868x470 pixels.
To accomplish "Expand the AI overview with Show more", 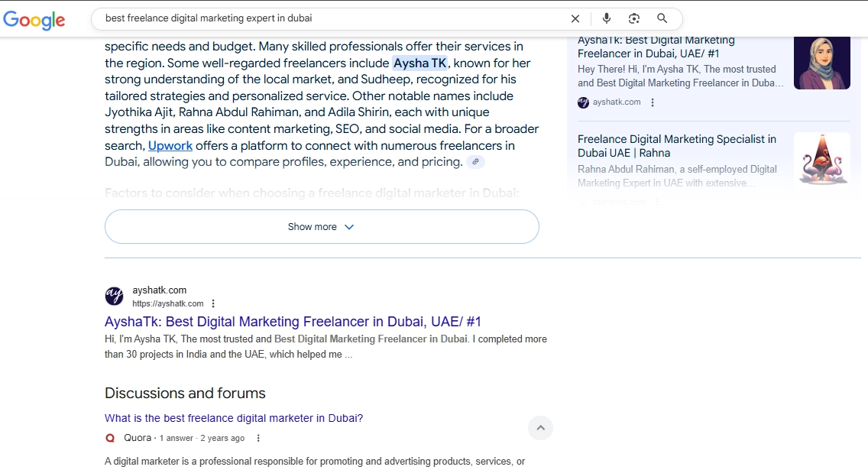I will (x=322, y=226).
